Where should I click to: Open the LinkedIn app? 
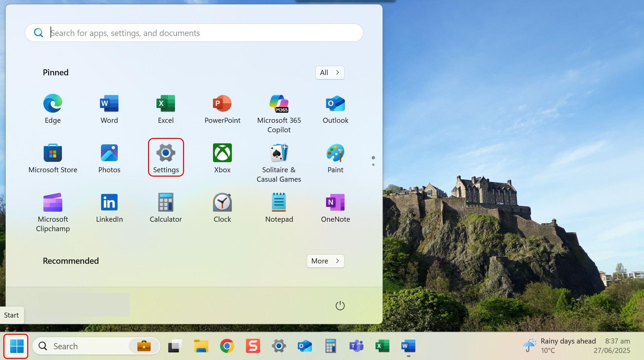click(x=109, y=208)
